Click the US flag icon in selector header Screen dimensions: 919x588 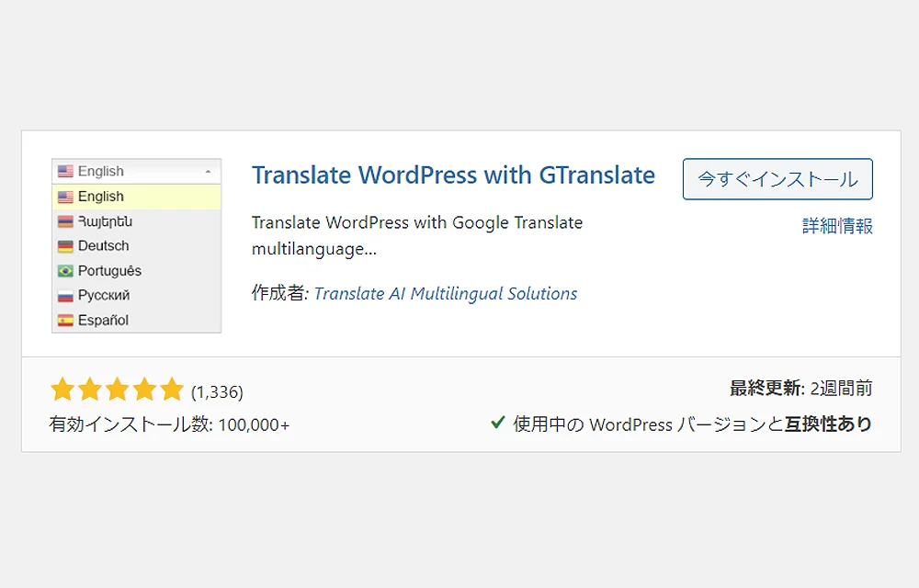[65, 171]
